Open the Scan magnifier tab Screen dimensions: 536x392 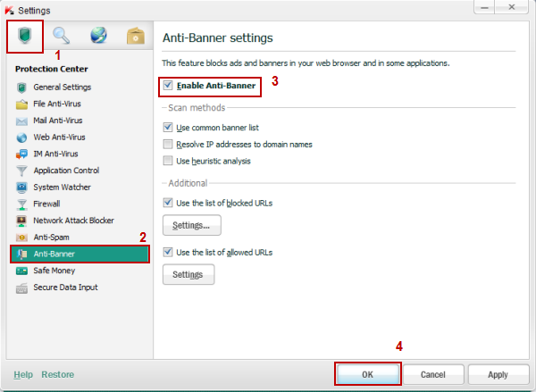coord(61,36)
